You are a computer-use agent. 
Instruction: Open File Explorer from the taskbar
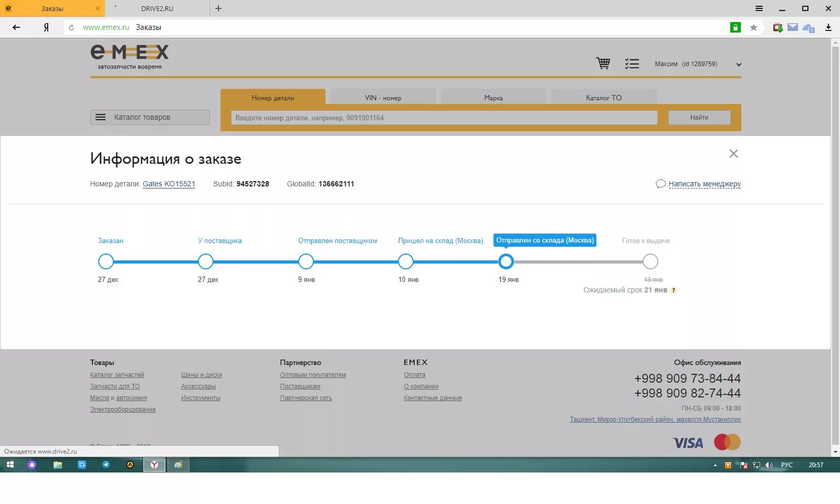coord(58,465)
